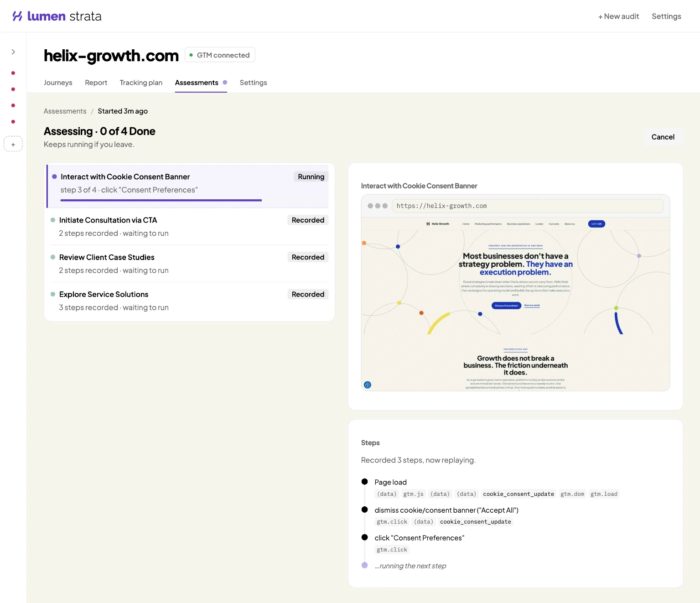Add a new item with the sidebar plus button

tap(13, 144)
